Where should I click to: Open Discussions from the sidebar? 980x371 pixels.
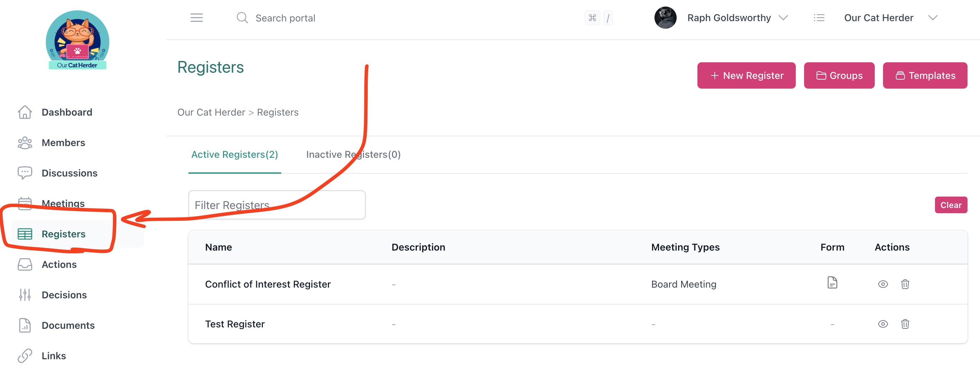click(x=70, y=173)
